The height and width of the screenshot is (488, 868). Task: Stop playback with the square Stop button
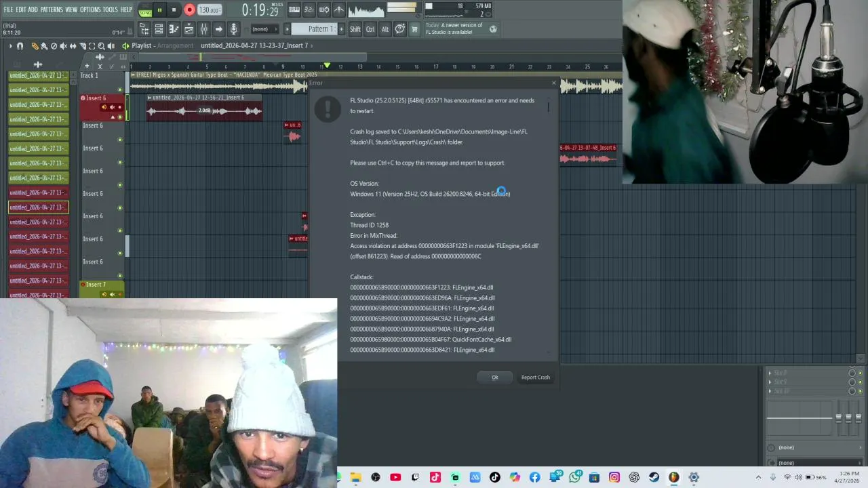[x=174, y=10]
